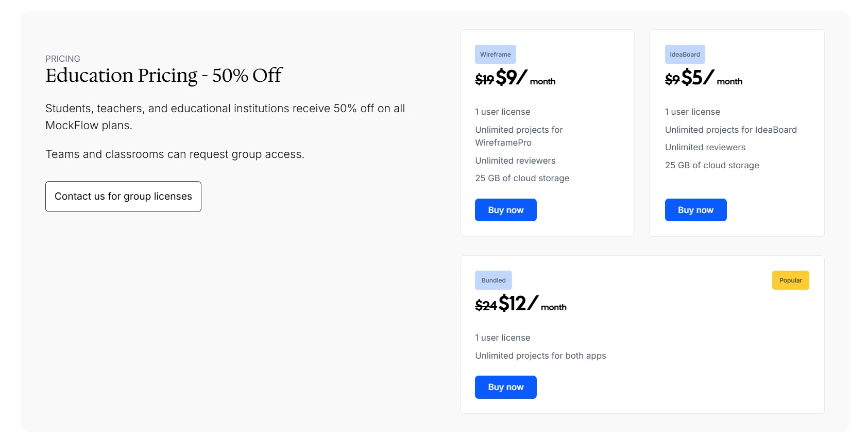This screenshot has height=442, width=868.
Task: Click the crossed-out $9 IdeaBoard price
Action: (x=671, y=80)
